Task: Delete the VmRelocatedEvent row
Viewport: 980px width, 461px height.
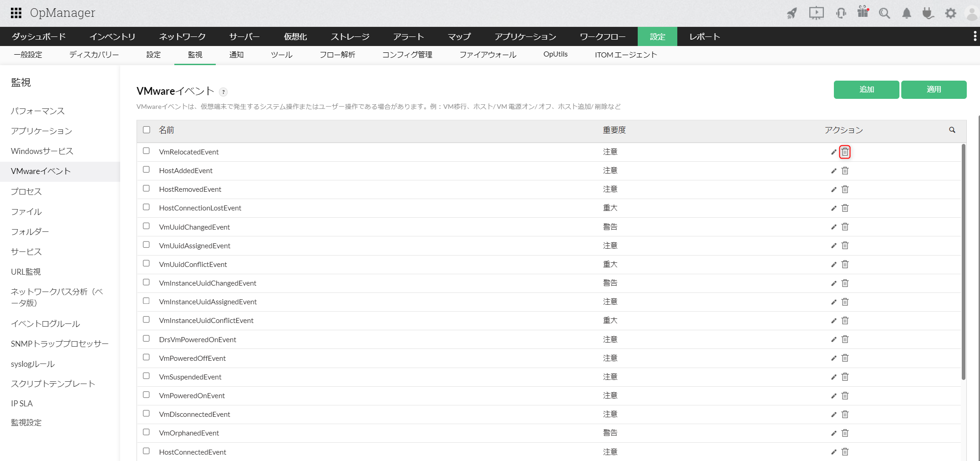Action: [x=845, y=152]
